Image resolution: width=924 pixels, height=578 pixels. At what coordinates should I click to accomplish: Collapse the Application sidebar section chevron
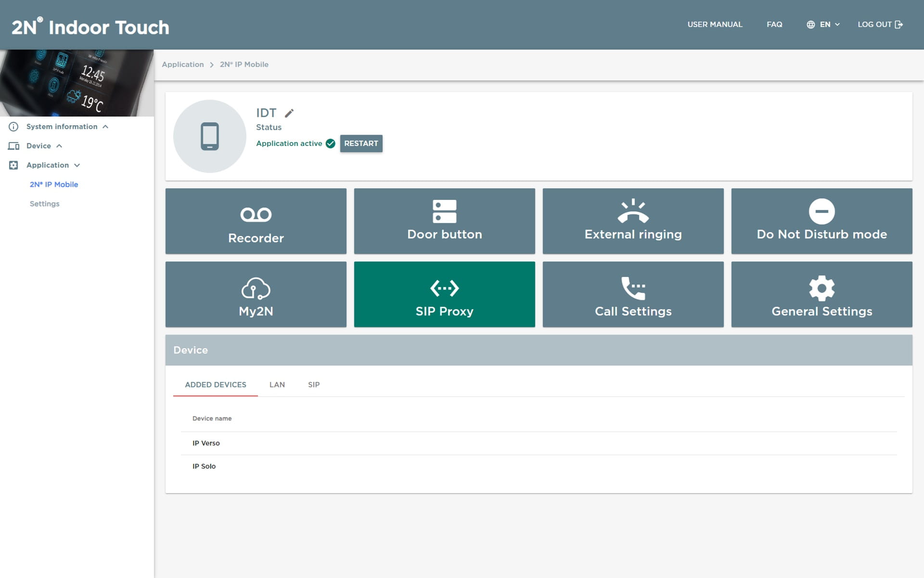pos(77,165)
